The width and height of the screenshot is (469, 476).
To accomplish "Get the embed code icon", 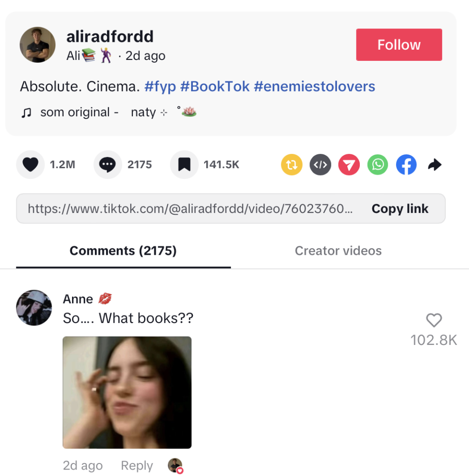I will click(320, 165).
